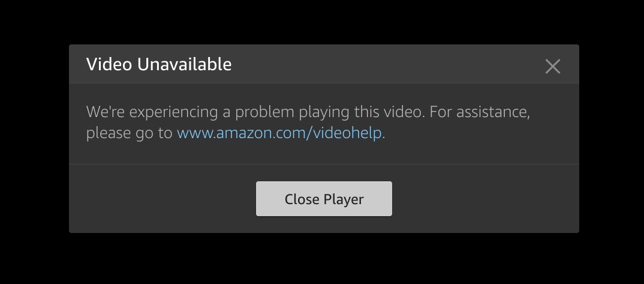Click the word 'Video' in the dialog title

[x=109, y=64]
